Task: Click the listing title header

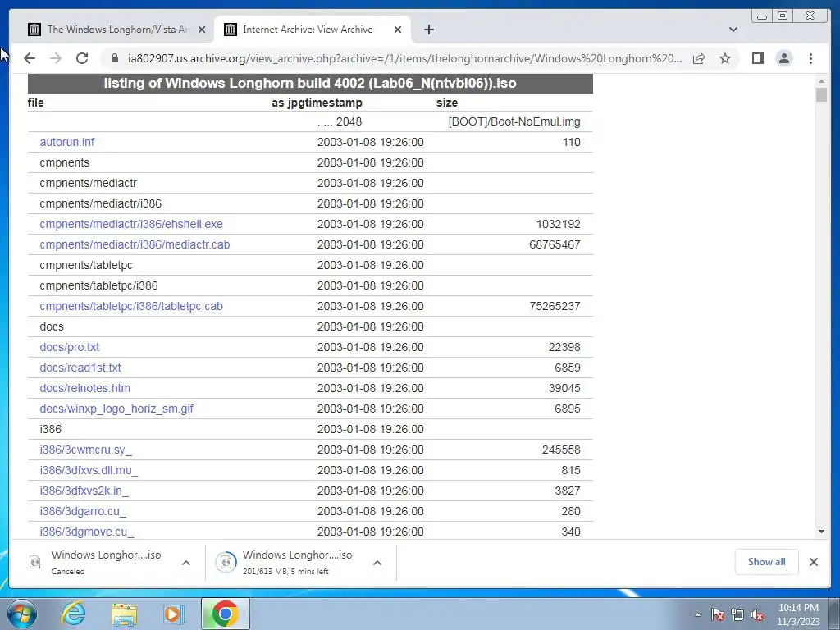Action: coord(310,84)
